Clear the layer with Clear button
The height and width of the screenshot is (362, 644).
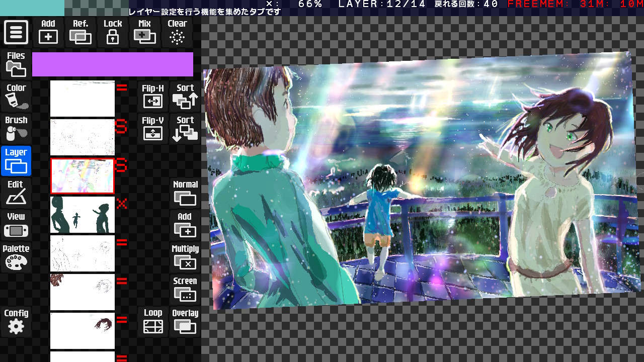point(177,32)
